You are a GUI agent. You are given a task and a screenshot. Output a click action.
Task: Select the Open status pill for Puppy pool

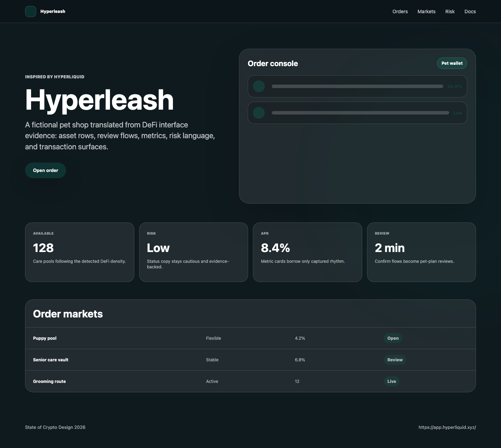[393, 338]
